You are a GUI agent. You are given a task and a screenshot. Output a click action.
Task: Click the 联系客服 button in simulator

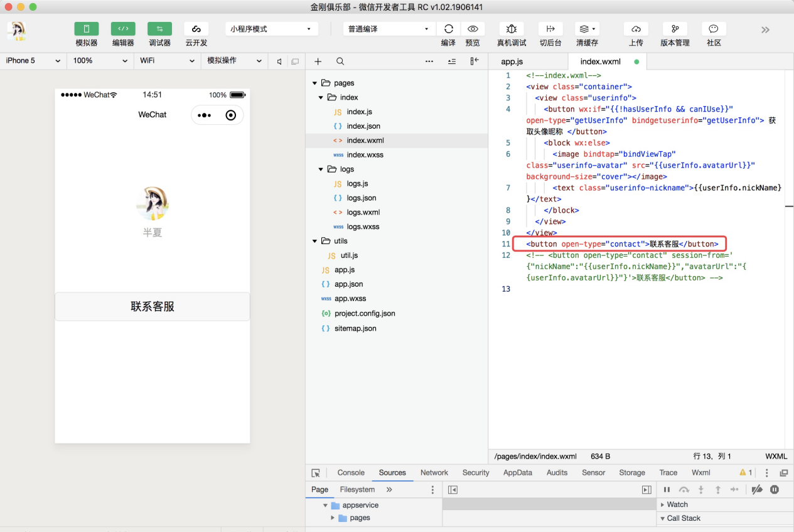tap(153, 307)
